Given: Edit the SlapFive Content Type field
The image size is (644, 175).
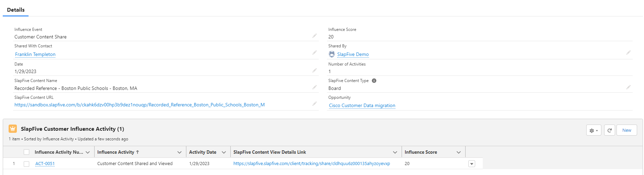Looking at the screenshot, I should tap(628, 87).
